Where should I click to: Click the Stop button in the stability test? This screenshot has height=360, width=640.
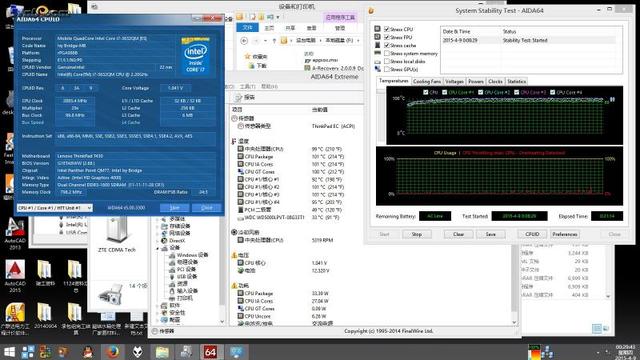(x=416, y=234)
